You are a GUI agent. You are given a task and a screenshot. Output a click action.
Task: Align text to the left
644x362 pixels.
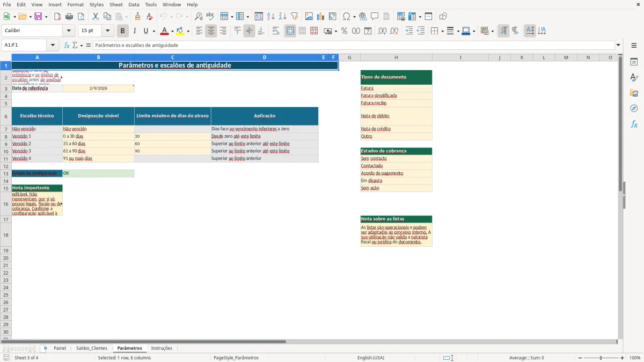click(x=199, y=31)
